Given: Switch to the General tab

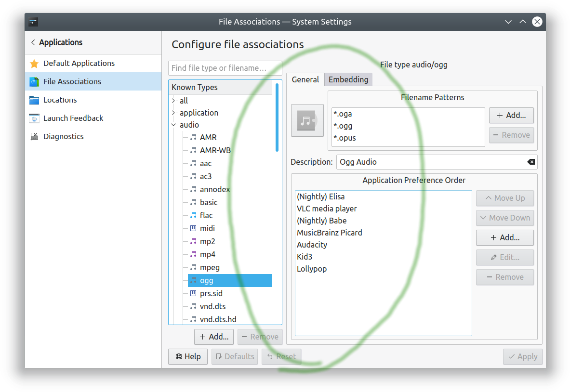Looking at the screenshot, I should click(305, 80).
